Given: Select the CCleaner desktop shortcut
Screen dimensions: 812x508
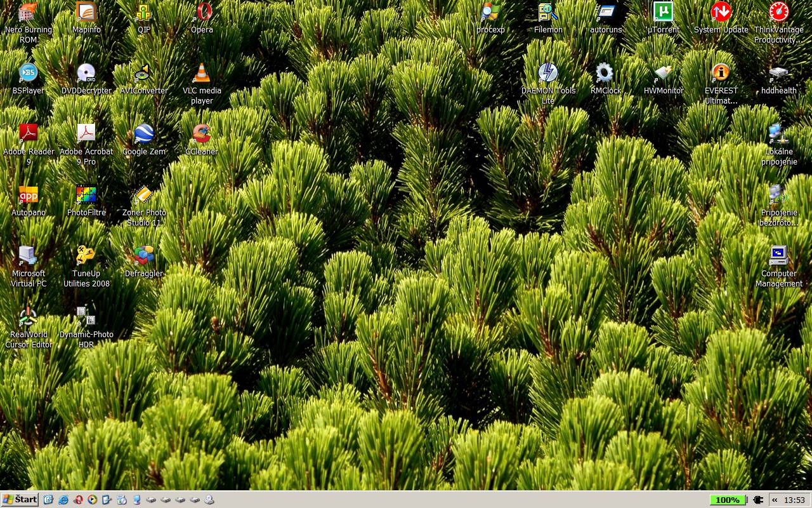Looking at the screenshot, I should (x=202, y=134).
